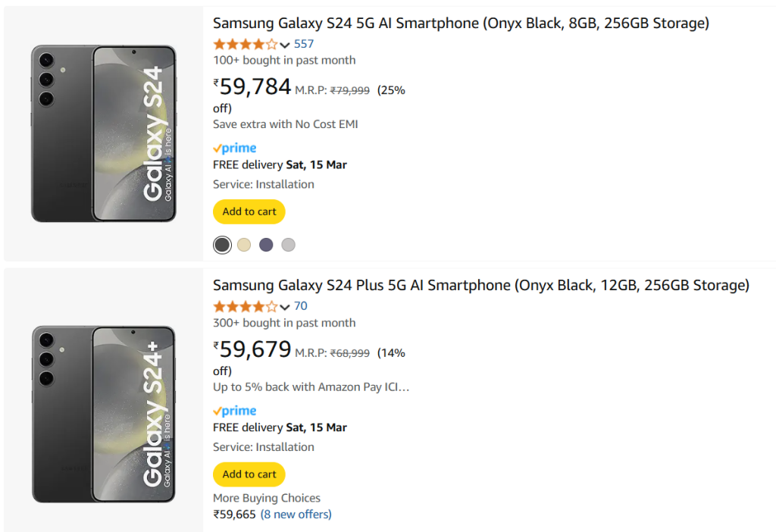
Task: Click the Prime badge on Galaxy S24 listing
Action: click(235, 149)
